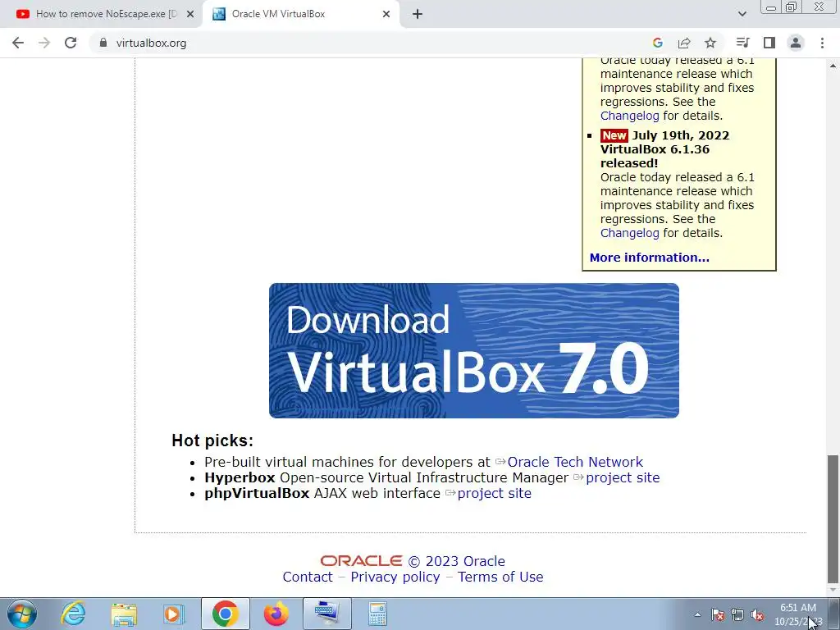840x630 pixels.
Task: Open the Privacy policy link
Action: pos(395,577)
